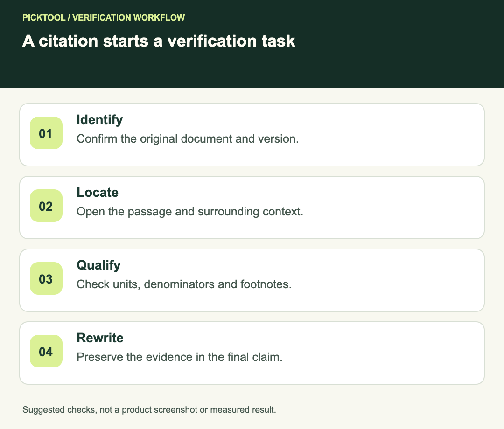The image size is (504, 429).
Task: Click the 02 step badge
Action: [46, 206]
